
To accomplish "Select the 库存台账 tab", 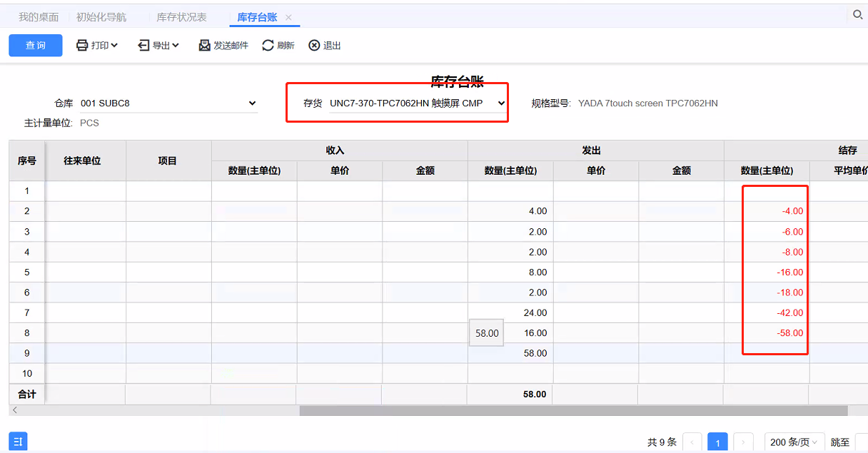I will coord(257,17).
